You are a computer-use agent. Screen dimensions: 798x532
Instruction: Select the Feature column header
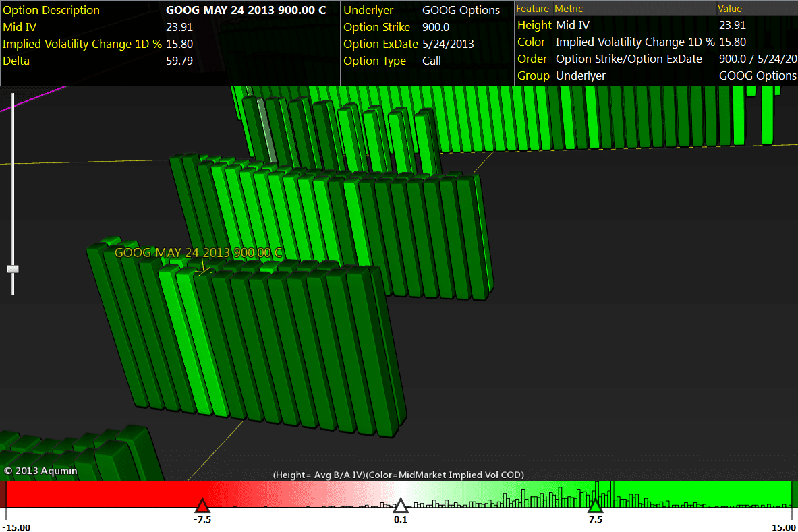pos(533,9)
